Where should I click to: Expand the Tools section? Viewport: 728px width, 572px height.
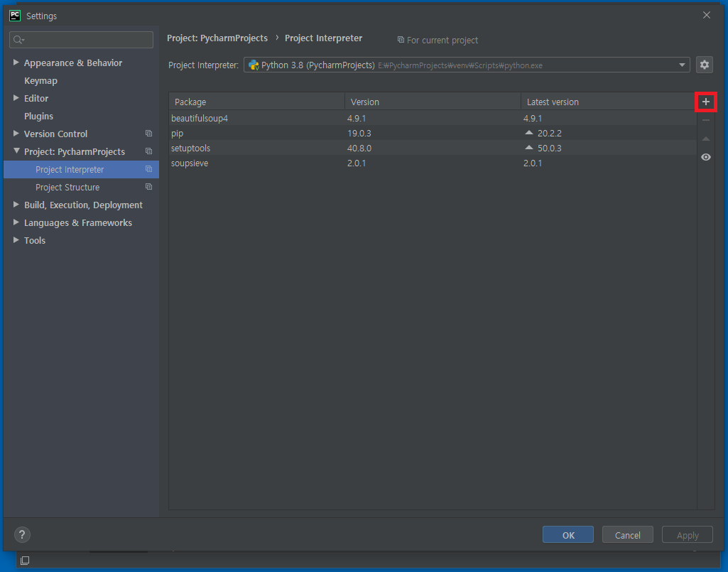pos(16,240)
